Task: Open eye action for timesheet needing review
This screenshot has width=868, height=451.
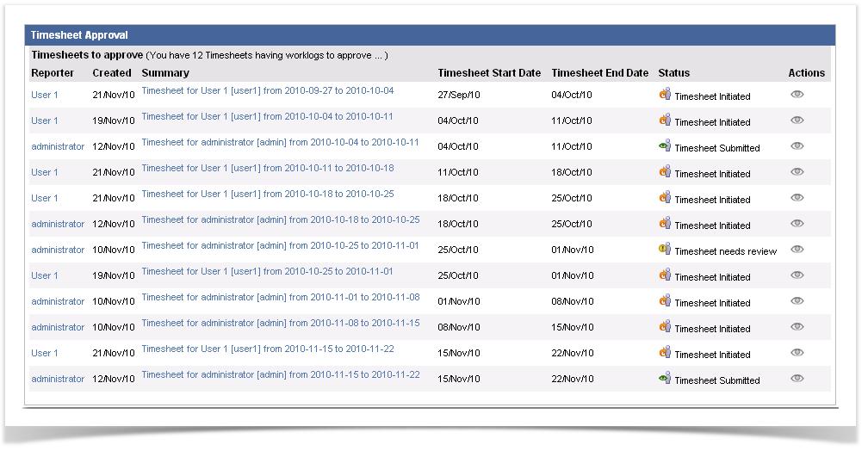Action: point(797,250)
